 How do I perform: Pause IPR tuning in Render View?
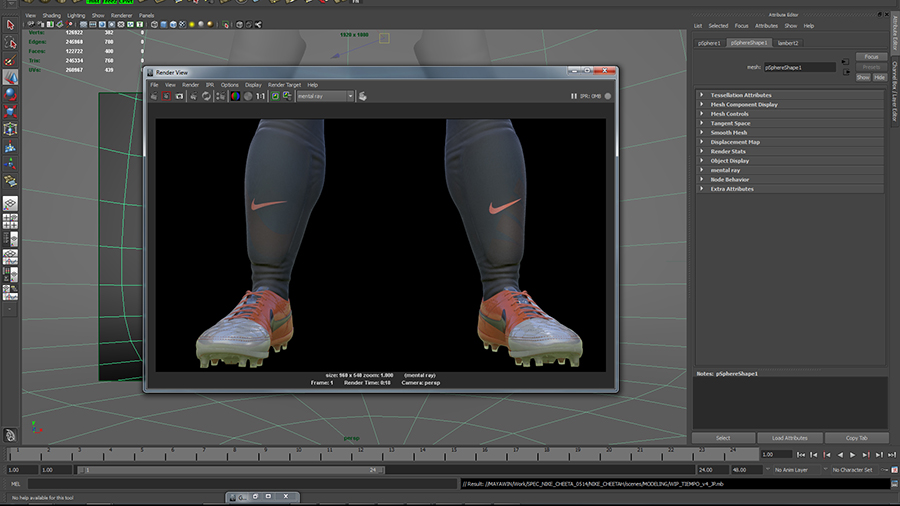(x=574, y=96)
